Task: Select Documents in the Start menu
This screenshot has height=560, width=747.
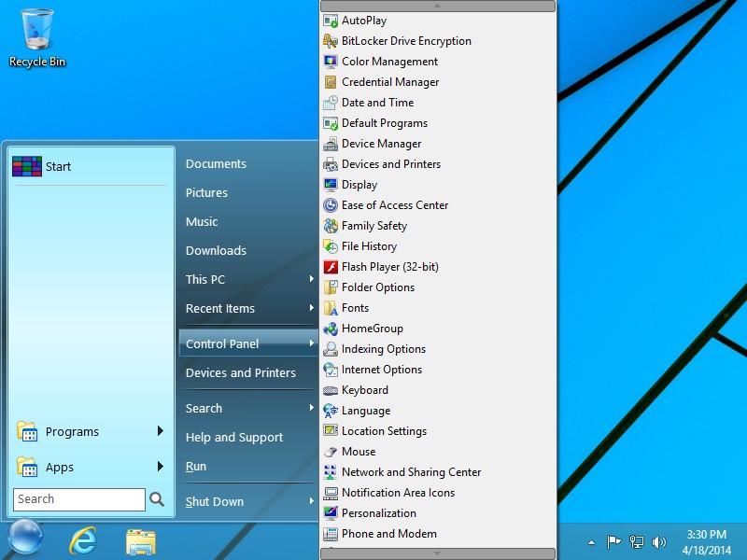Action: (216, 162)
